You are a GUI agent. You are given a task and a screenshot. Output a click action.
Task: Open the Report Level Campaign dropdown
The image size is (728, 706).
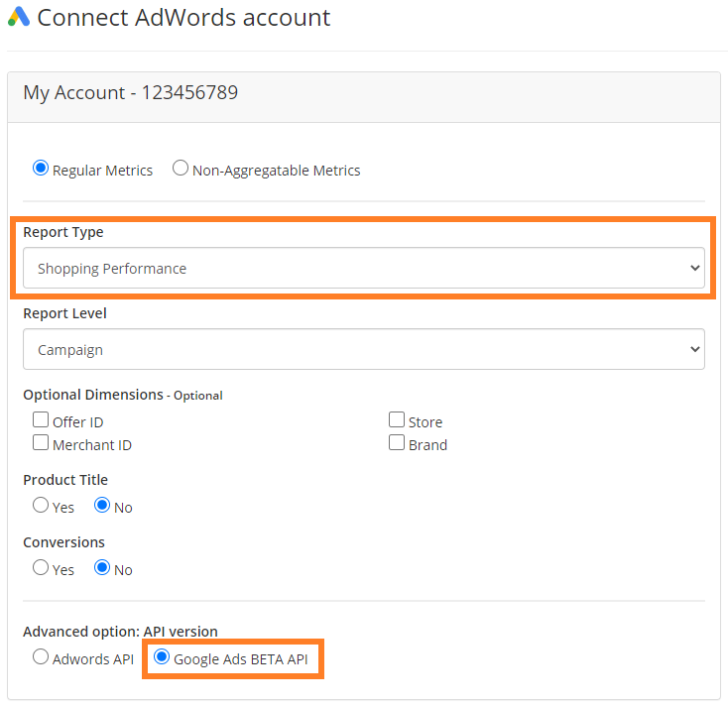click(x=364, y=349)
